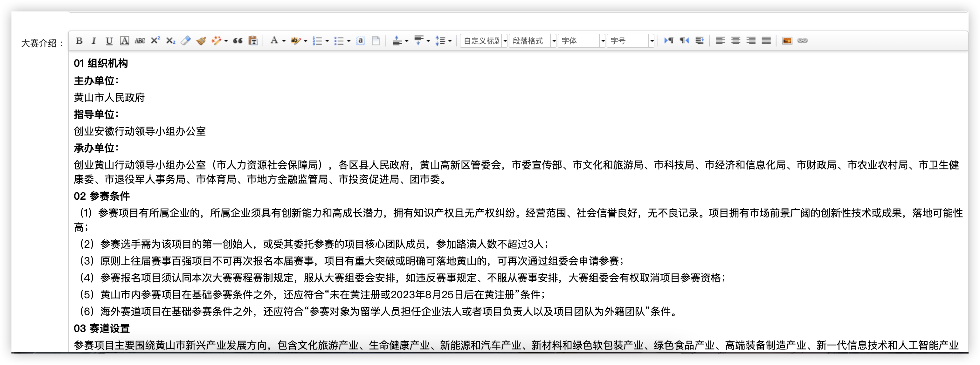
Task: Click the eraser clear-format icon
Action: coord(186,41)
